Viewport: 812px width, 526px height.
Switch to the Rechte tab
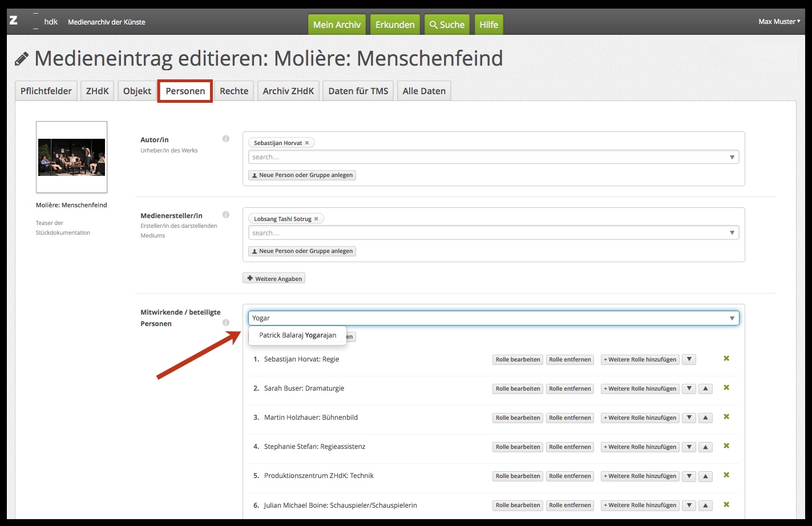[234, 91]
